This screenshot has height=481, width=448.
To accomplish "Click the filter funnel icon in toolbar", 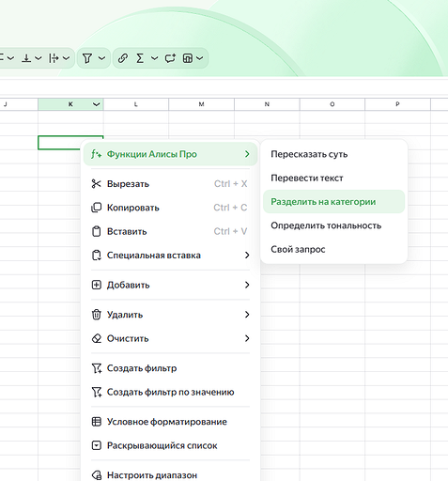I will [87, 58].
